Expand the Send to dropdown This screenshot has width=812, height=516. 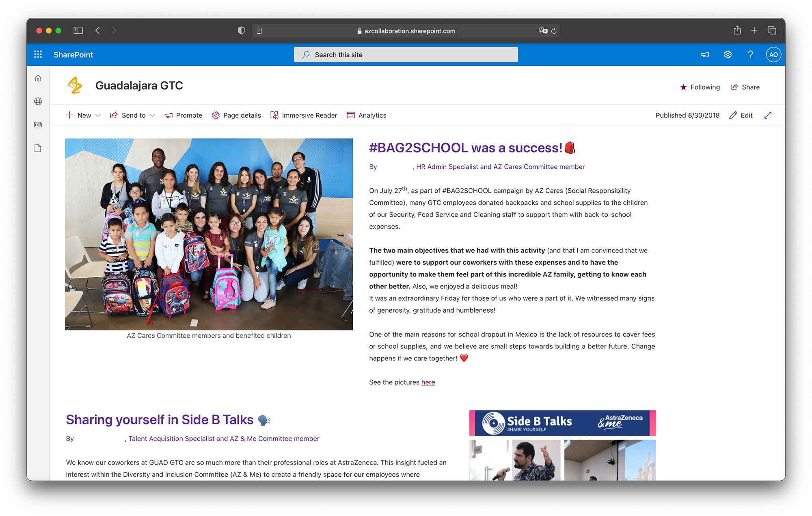pyautogui.click(x=133, y=115)
